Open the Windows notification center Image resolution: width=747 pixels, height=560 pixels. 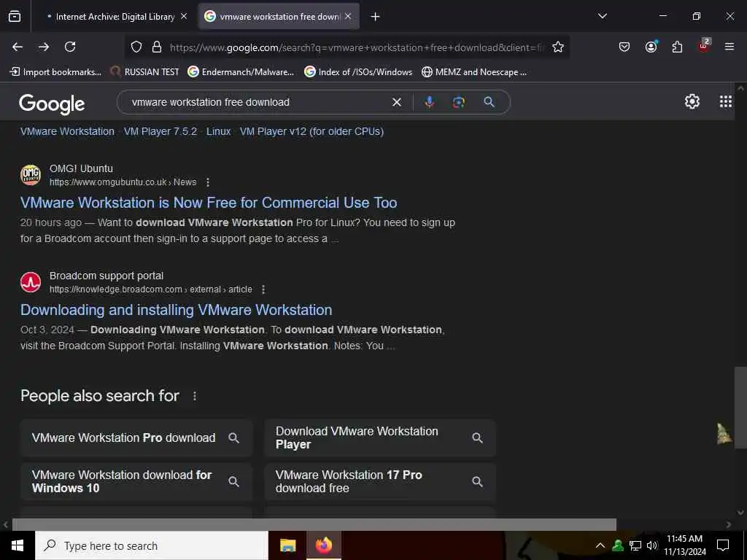point(723,545)
